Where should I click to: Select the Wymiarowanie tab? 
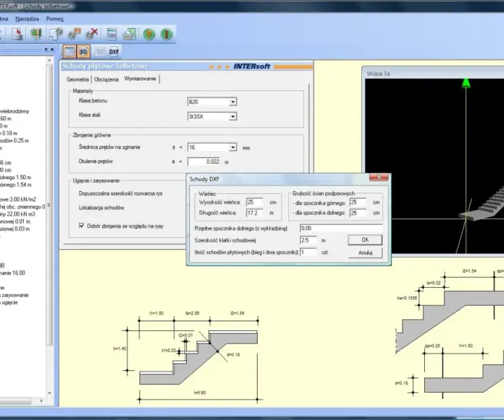pos(140,78)
